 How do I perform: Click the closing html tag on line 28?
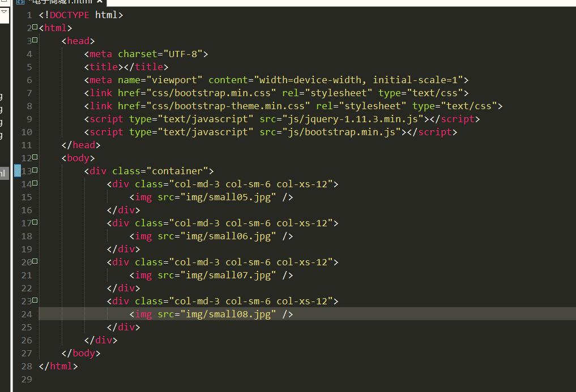tap(58, 367)
